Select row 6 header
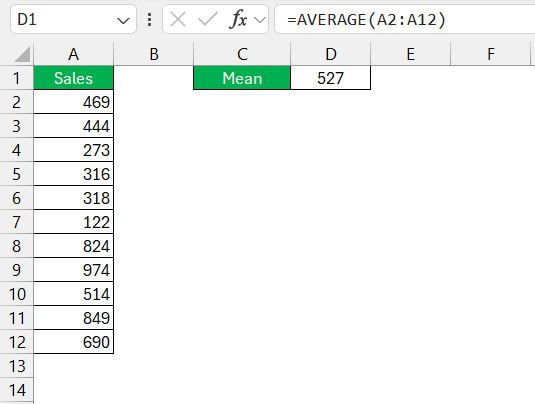This screenshot has height=404, width=535. [16, 198]
